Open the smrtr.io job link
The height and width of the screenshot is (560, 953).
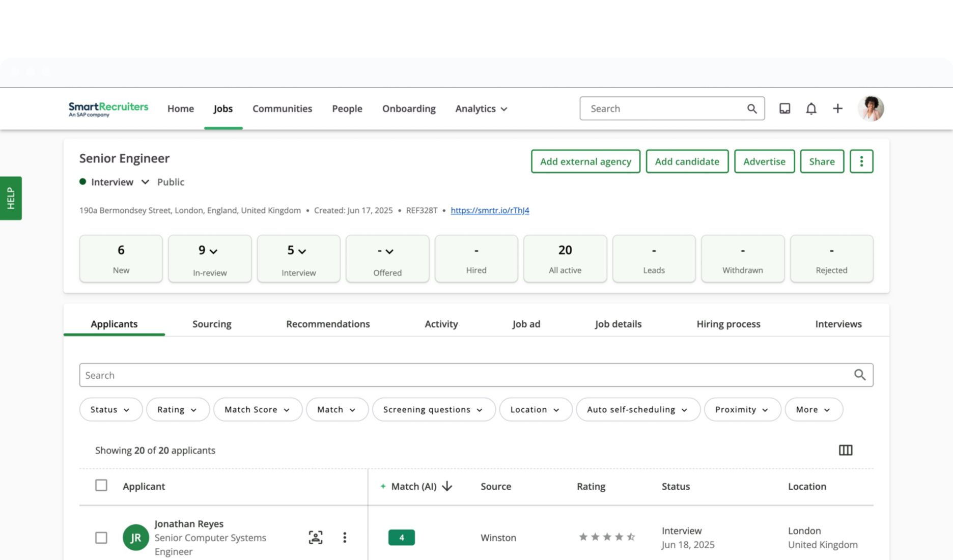coord(489,210)
